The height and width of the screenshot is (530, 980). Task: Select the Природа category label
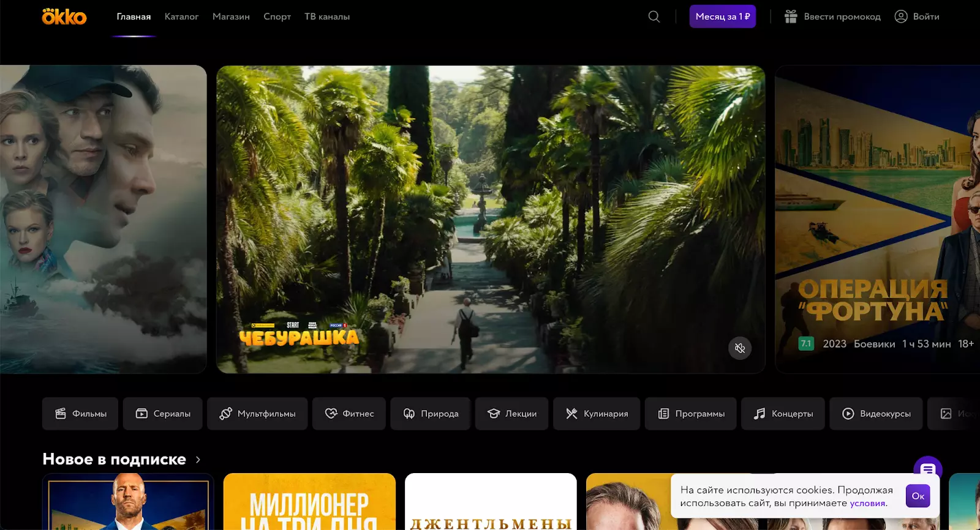(x=440, y=414)
